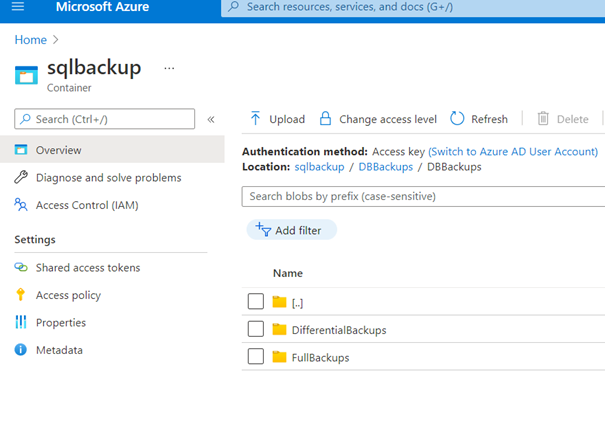This screenshot has height=426, width=605.
Task: Open the ellipsis more options menu
Action: [x=169, y=68]
